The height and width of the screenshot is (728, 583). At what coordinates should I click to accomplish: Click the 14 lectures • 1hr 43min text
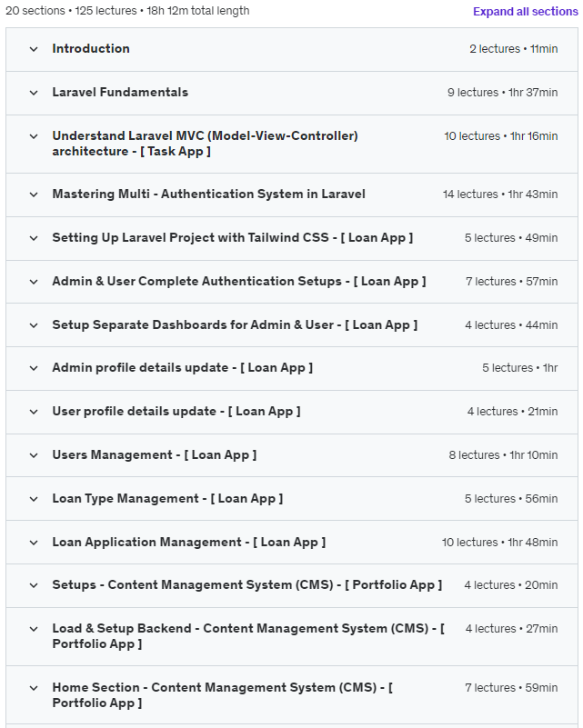click(x=500, y=194)
